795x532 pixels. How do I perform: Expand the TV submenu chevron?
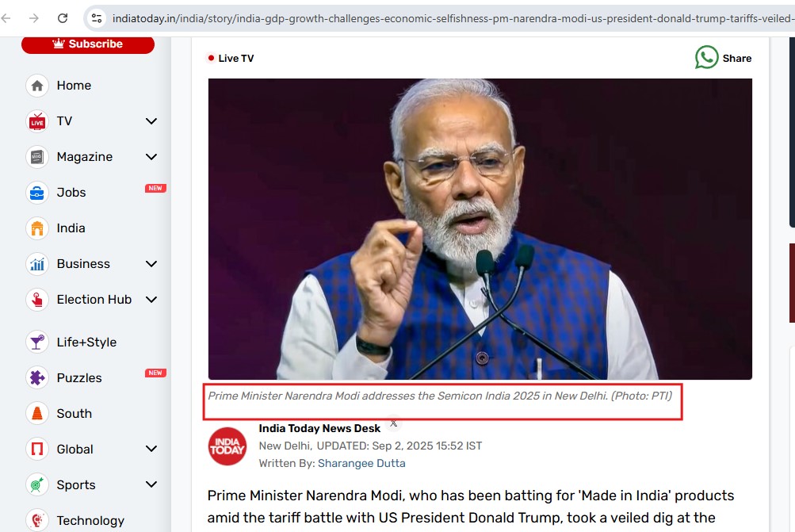pyautogui.click(x=151, y=121)
